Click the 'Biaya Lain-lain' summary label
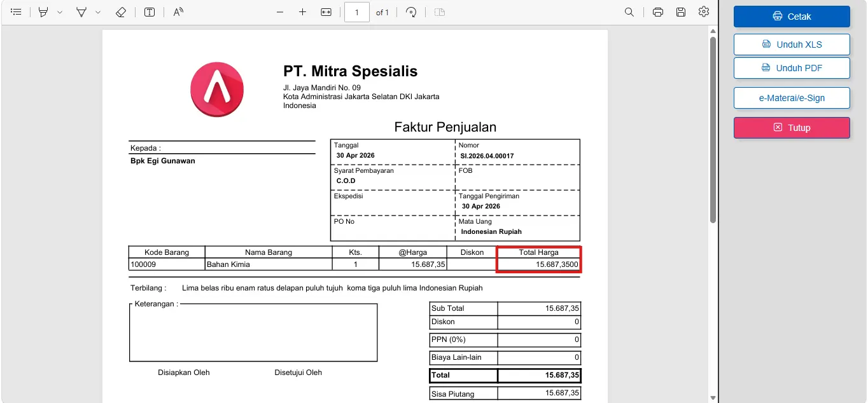 click(456, 357)
